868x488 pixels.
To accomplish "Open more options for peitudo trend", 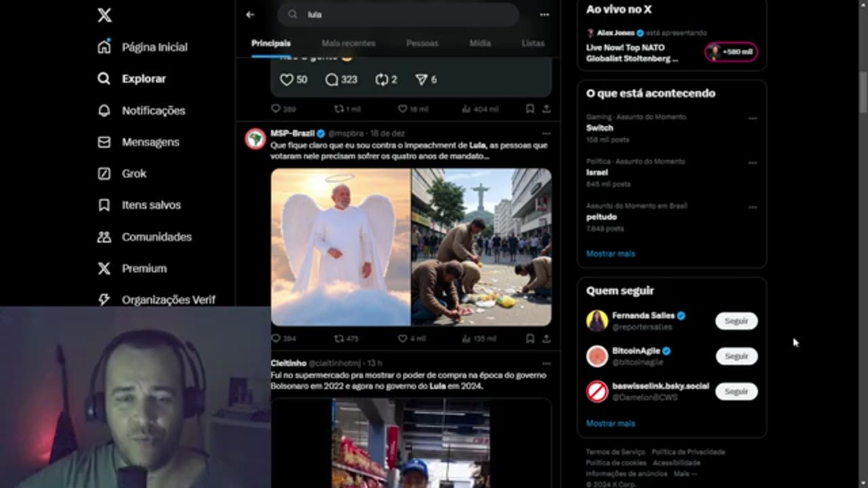I will click(x=752, y=207).
